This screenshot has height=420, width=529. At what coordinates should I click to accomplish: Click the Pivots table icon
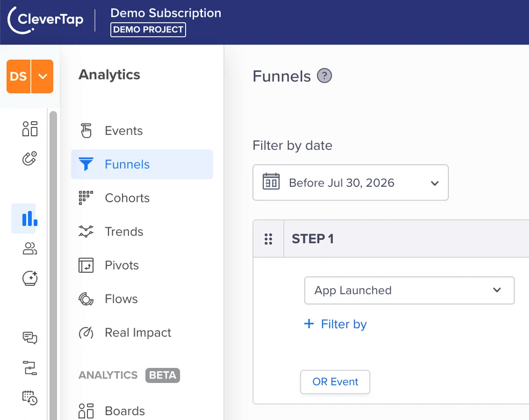[x=86, y=266]
